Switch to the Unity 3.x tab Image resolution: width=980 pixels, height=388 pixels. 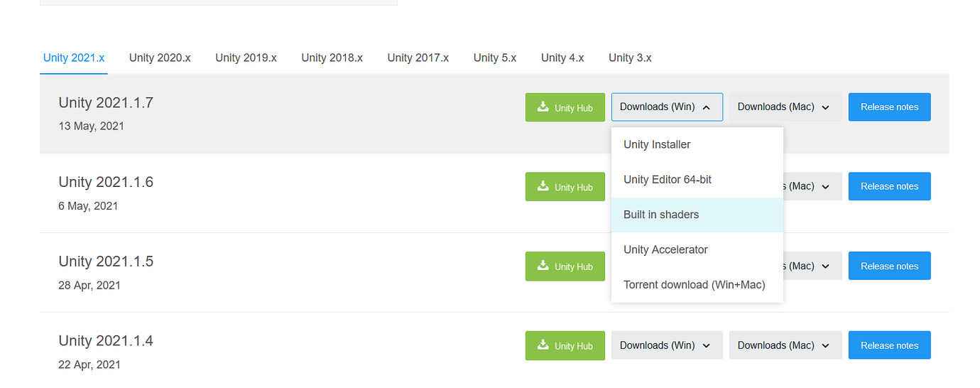(x=630, y=58)
